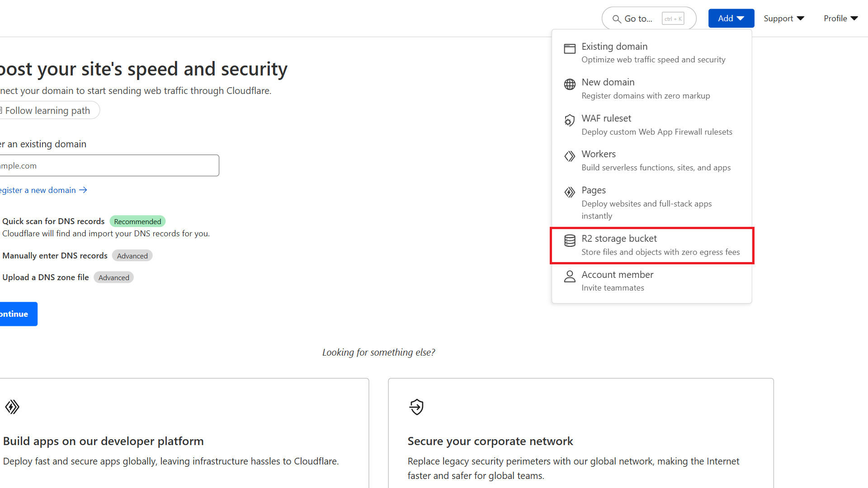Click the New domain globe icon

(570, 84)
